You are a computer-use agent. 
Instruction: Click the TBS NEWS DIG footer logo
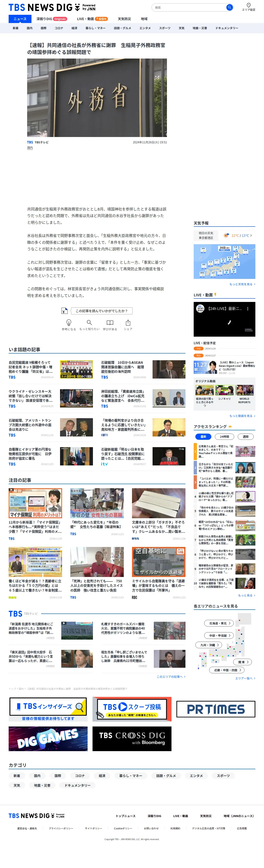(x=36, y=815)
